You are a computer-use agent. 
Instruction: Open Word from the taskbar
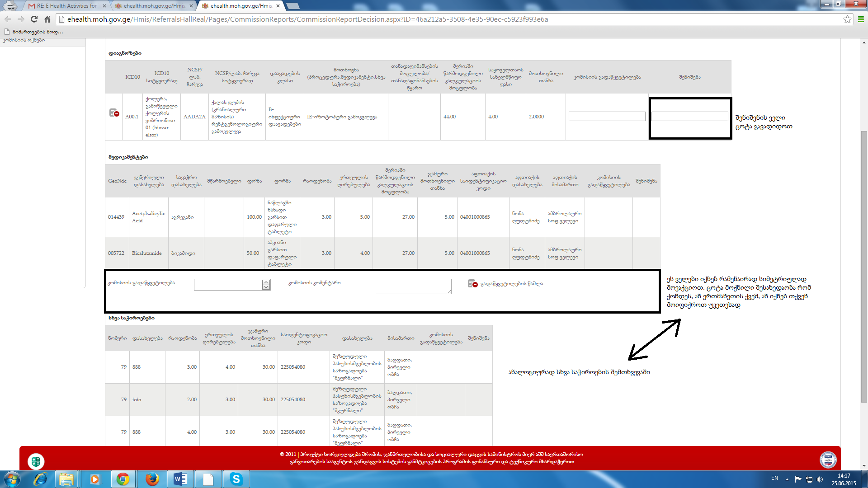pyautogui.click(x=180, y=479)
